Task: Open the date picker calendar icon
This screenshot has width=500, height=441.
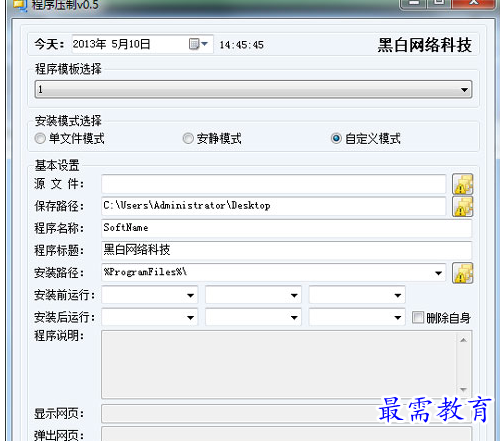Action: pyautogui.click(x=198, y=44)
